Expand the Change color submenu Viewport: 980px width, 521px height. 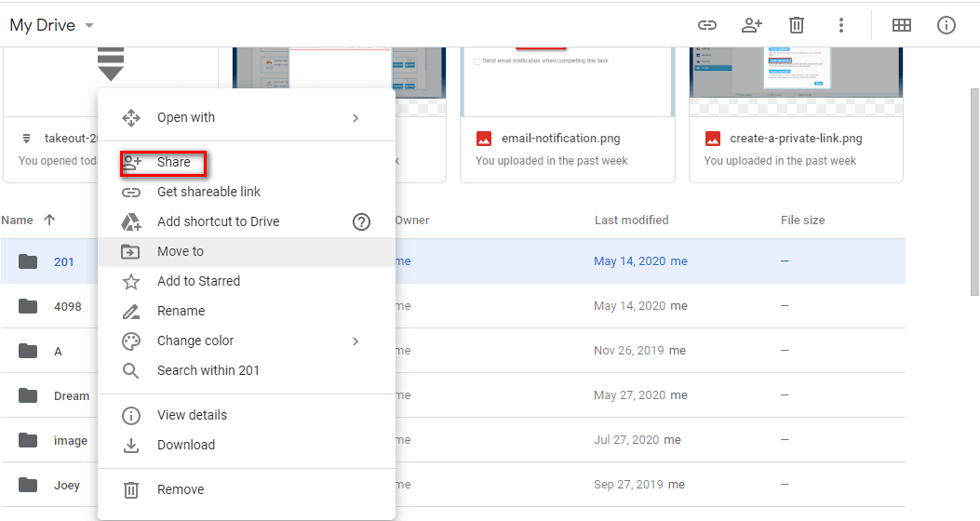[356, 341]
